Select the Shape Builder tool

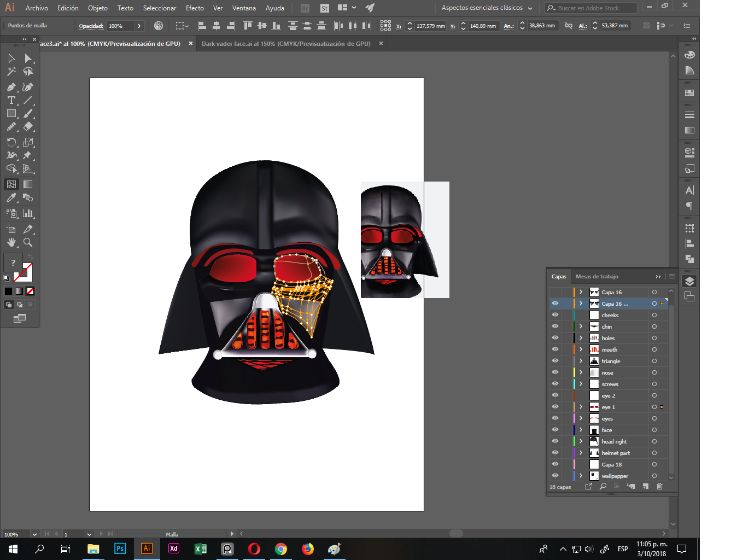pos(11,168)
